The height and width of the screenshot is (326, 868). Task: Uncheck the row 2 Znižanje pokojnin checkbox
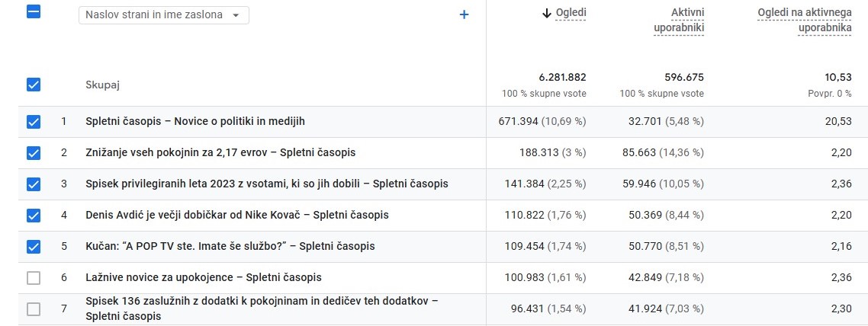34,153
